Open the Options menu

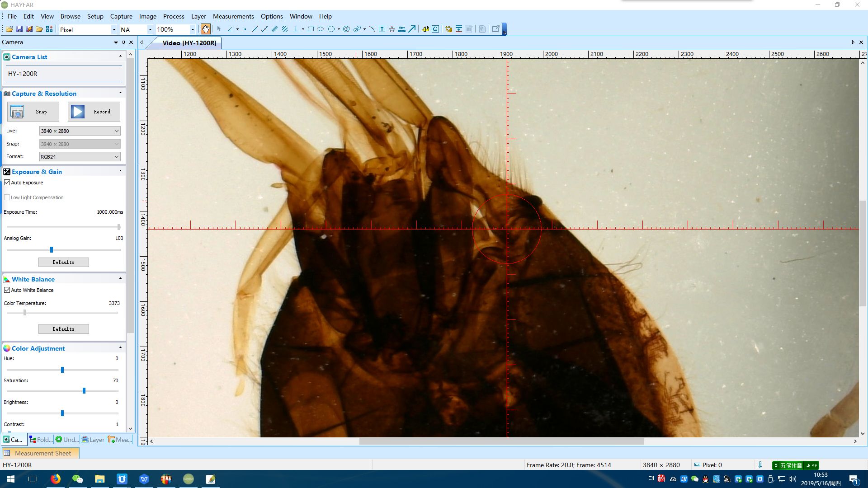[272, 16]
